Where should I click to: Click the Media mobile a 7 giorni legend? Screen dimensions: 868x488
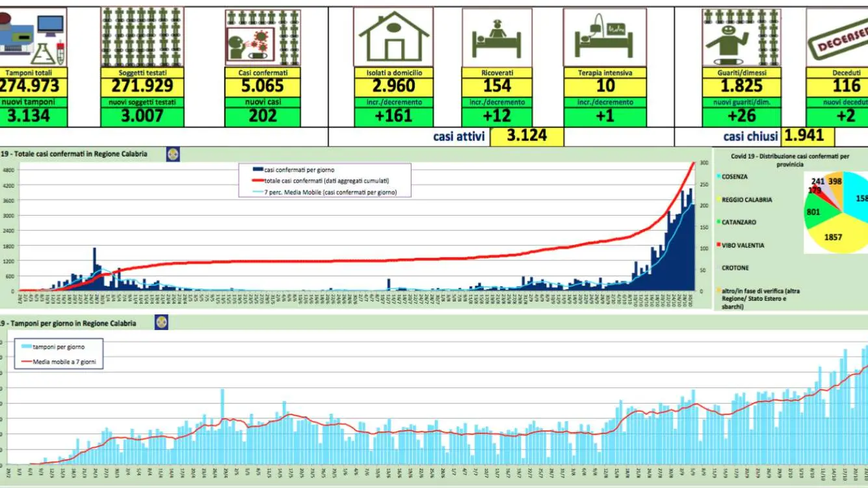point(62,362)
